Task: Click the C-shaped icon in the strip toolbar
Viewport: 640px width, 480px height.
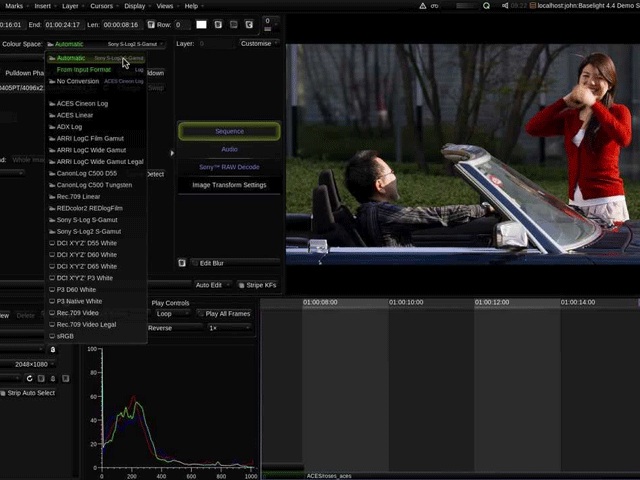Action: tap(249, 24)
